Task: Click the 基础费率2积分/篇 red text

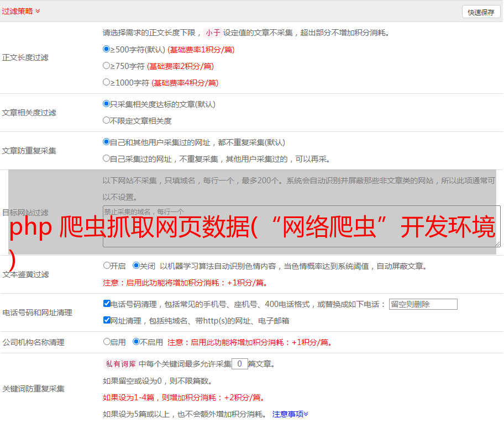Action: coord(180,66)
